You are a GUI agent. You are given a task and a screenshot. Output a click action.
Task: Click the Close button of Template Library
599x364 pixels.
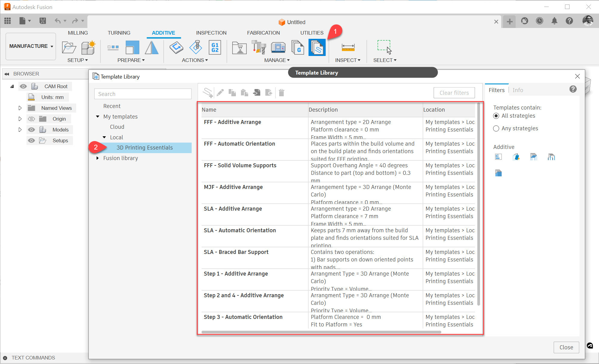566,347
